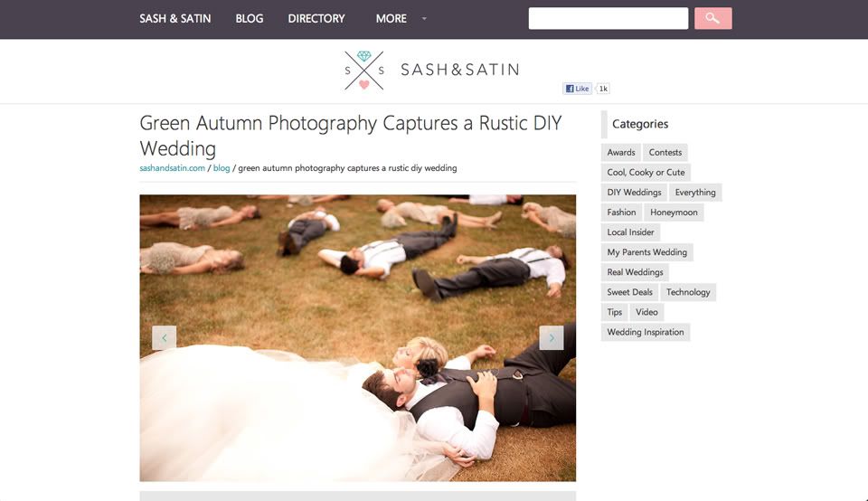Click the Sash & Satin crossed logo
The height and width of the screenshot is (501, 868).
(x=364, y=71)
